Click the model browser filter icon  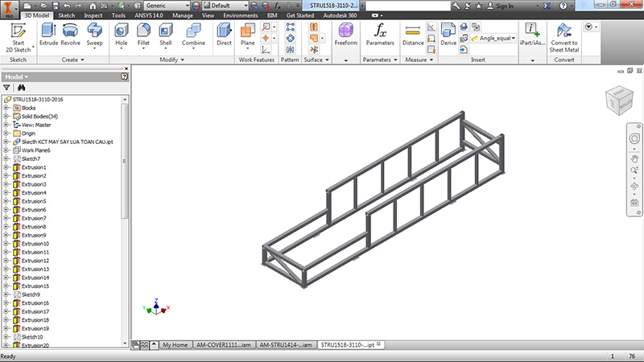7,87
